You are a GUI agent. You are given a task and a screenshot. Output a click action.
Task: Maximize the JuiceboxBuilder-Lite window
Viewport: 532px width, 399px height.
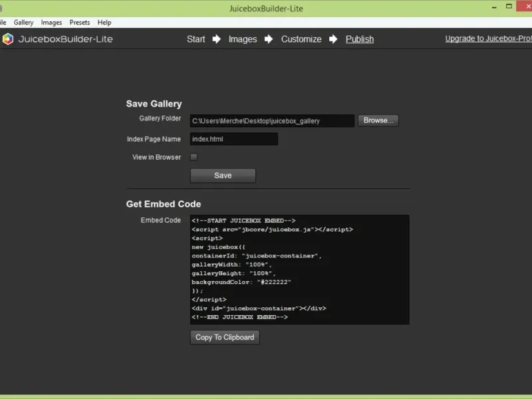pos(509,6)
